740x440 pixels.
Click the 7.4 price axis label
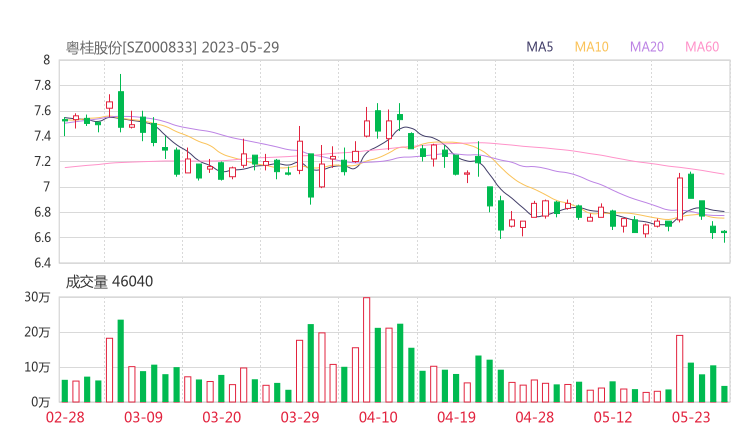(x=42, y=136)
